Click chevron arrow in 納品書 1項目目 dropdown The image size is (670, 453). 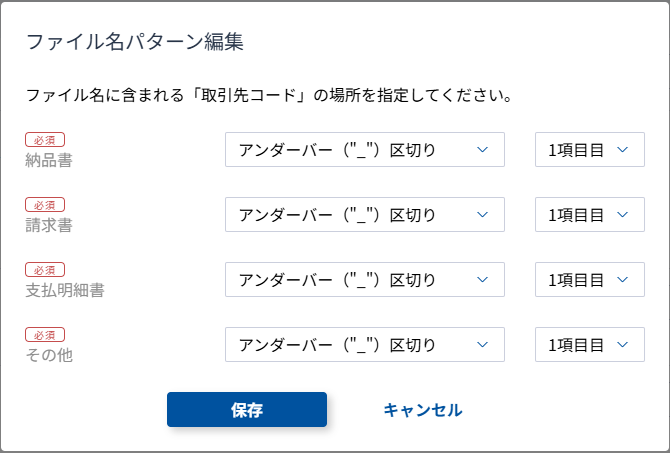[623, 150]
